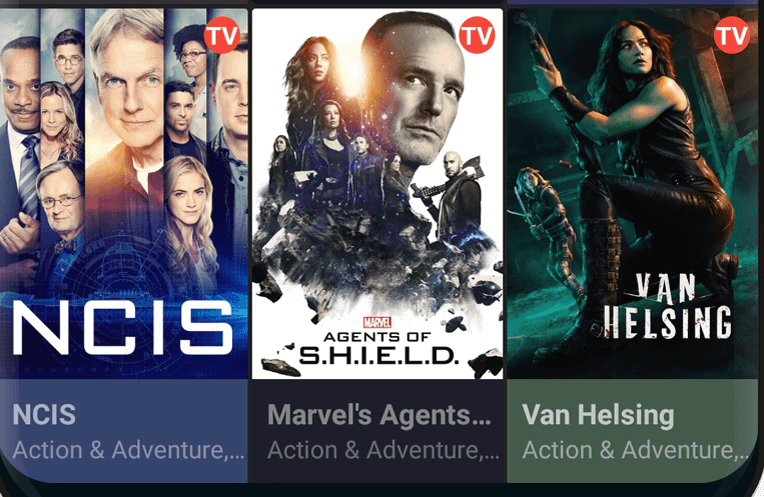Viewport: 764px width, 497px height.
Task: Click the TV badge on the S.H.I.E.L.D. poster
Action: tap(477, 35)
